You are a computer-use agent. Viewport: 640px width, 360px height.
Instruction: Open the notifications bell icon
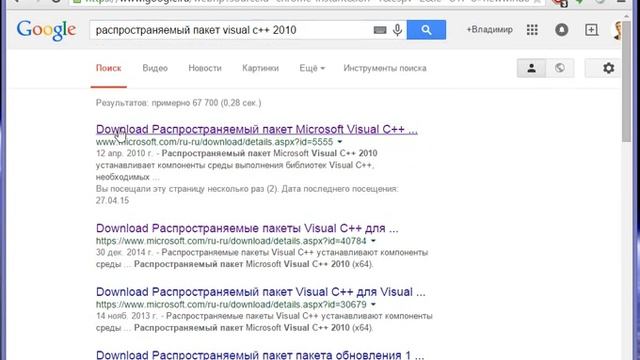[562, 30]
